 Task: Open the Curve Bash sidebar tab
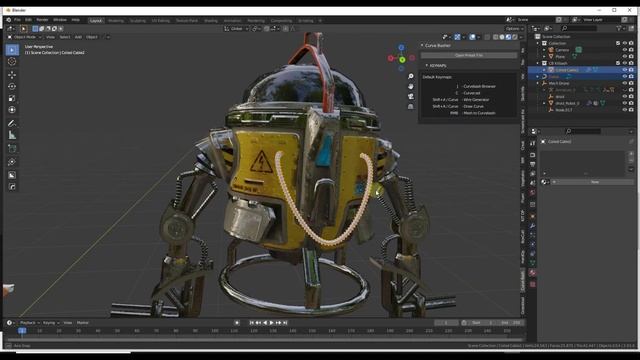(x=523, y=280)
